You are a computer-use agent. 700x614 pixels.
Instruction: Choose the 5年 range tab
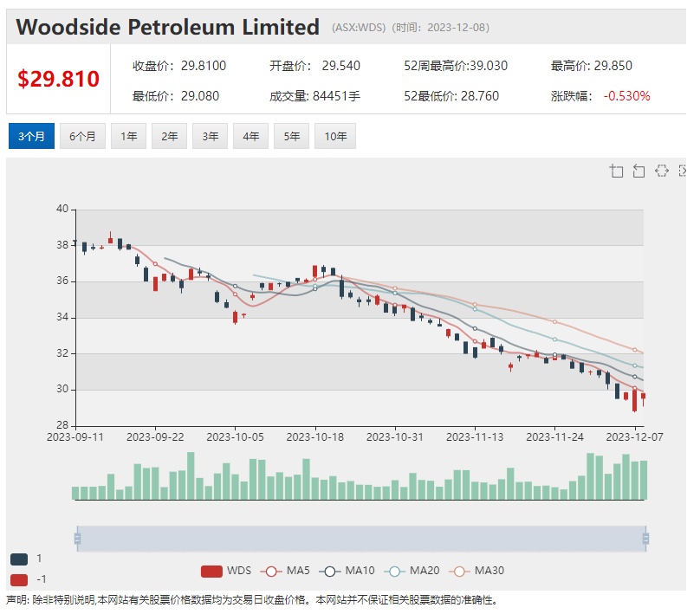click(291, 136)
